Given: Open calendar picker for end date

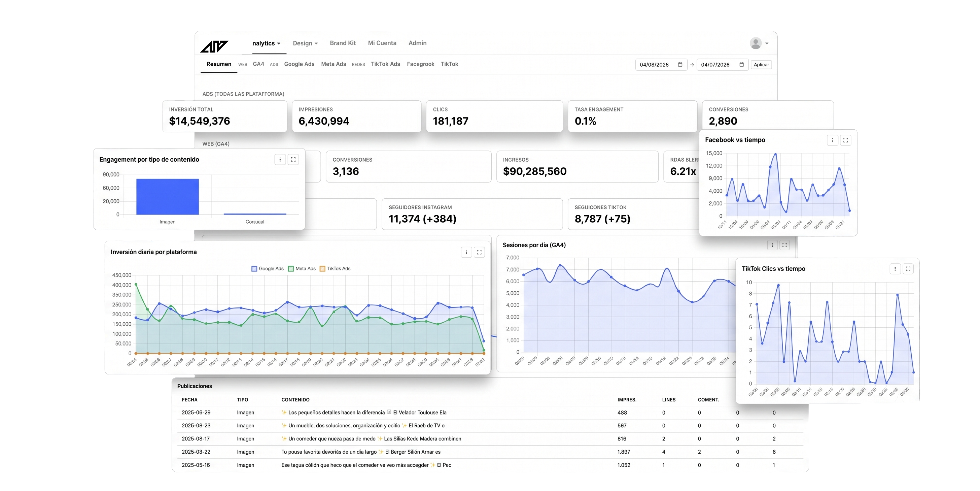Looking at the screenshot, I should coord(741,65).
